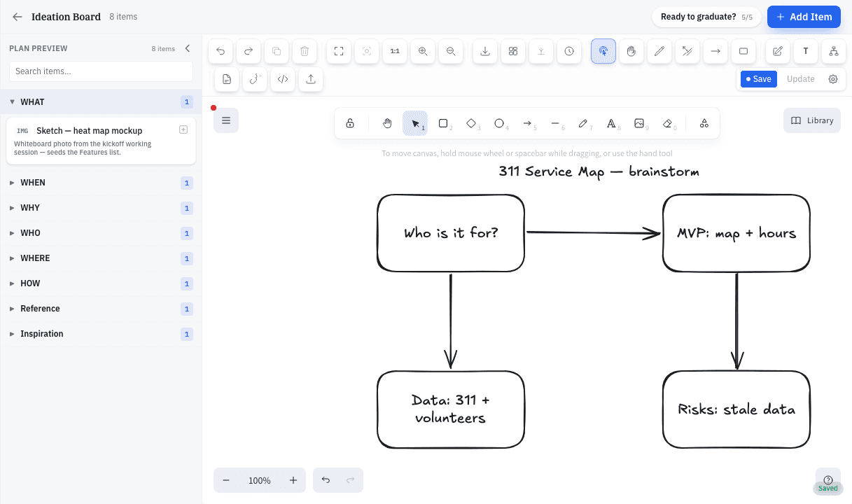The image size is (852, 504).
Task: Collapse the WHAT section
Action: 101,102
